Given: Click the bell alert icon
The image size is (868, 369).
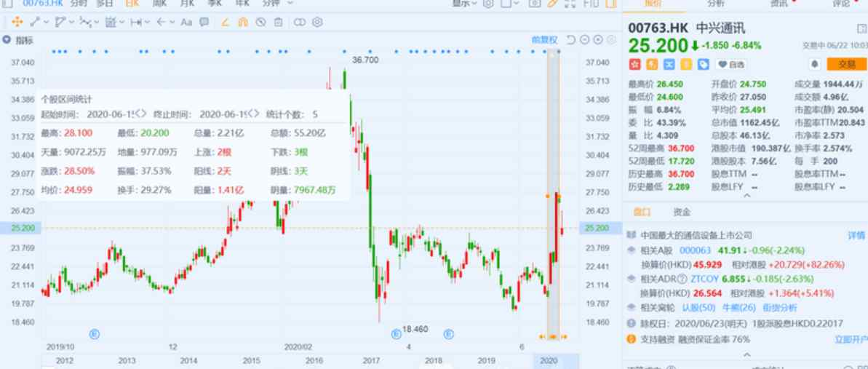Looking at the screenshot, I should click(814, 64).
